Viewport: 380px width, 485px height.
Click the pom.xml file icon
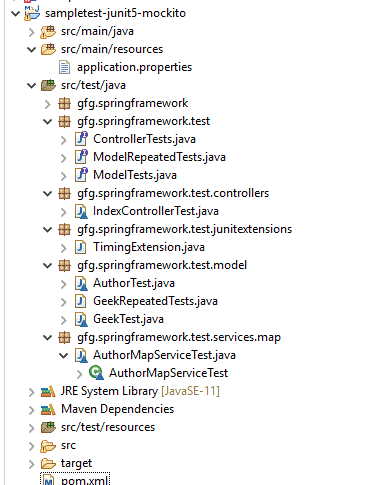coord(49,481)
